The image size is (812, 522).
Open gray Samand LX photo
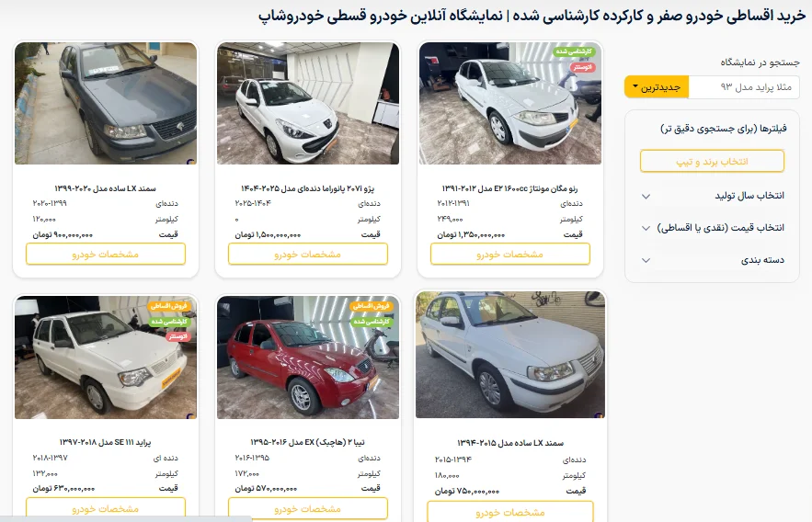(x=106, y=104)
